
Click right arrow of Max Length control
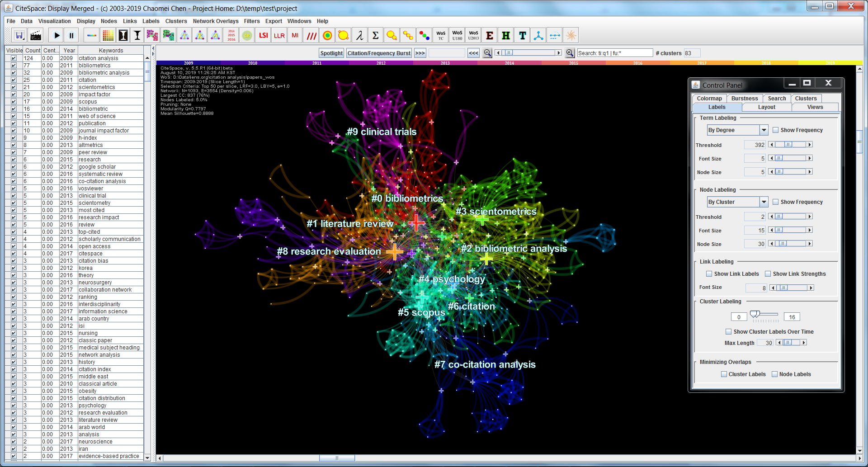804,343
